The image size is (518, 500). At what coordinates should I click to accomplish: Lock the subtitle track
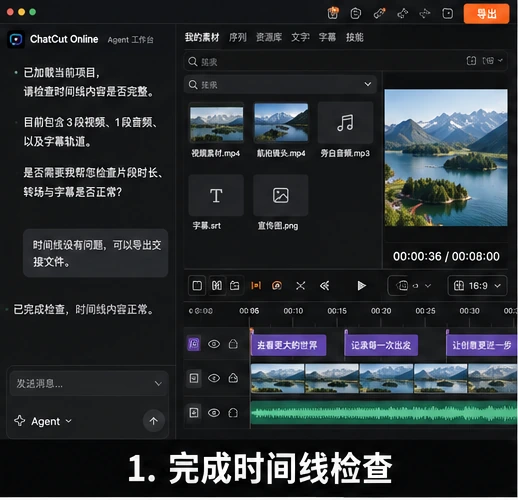coord(233,344)
